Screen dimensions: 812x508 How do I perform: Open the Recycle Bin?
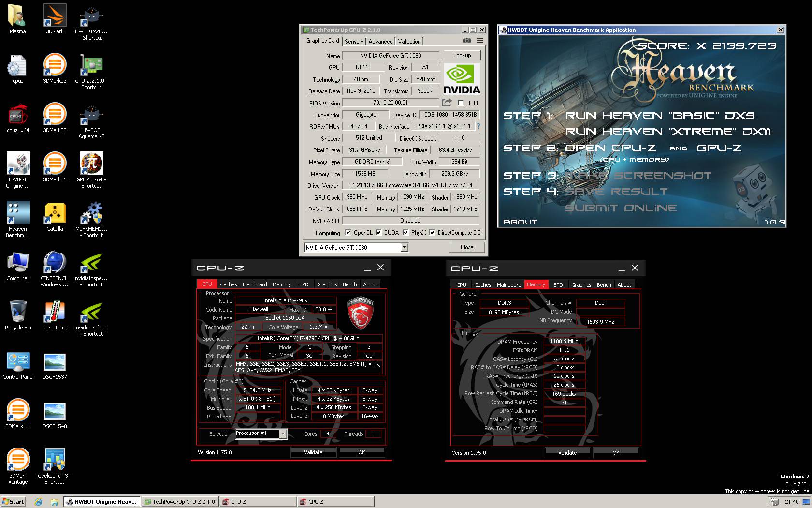pos(17,316)
